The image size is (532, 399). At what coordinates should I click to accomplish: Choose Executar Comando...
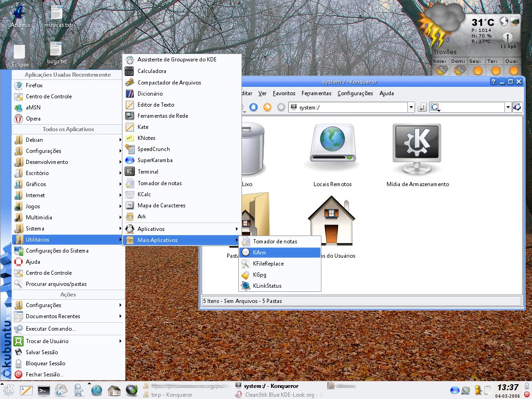68,329
